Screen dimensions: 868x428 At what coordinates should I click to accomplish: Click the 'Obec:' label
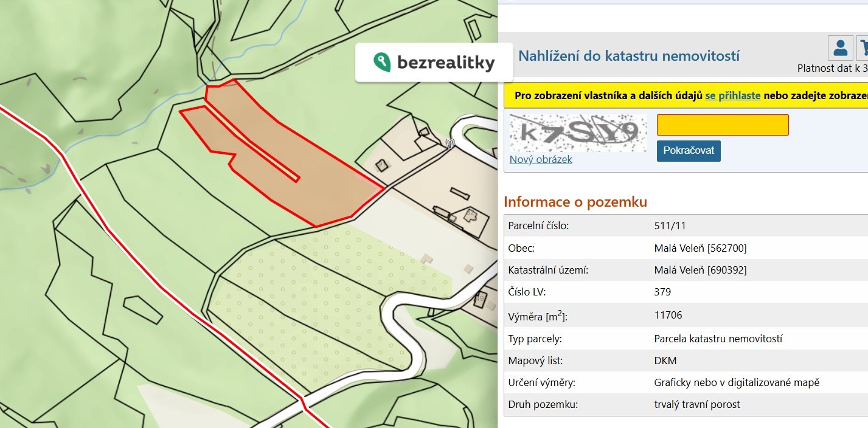point(521,248)
